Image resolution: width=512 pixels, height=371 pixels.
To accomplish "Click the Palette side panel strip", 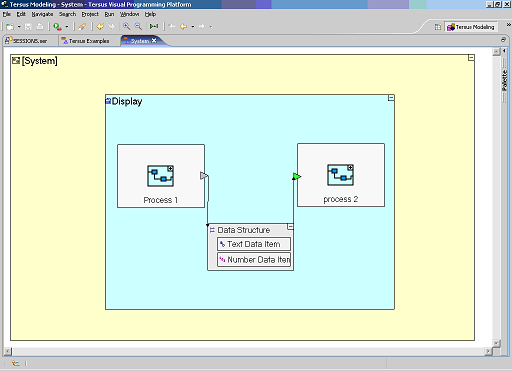I will tap(504, 80).
